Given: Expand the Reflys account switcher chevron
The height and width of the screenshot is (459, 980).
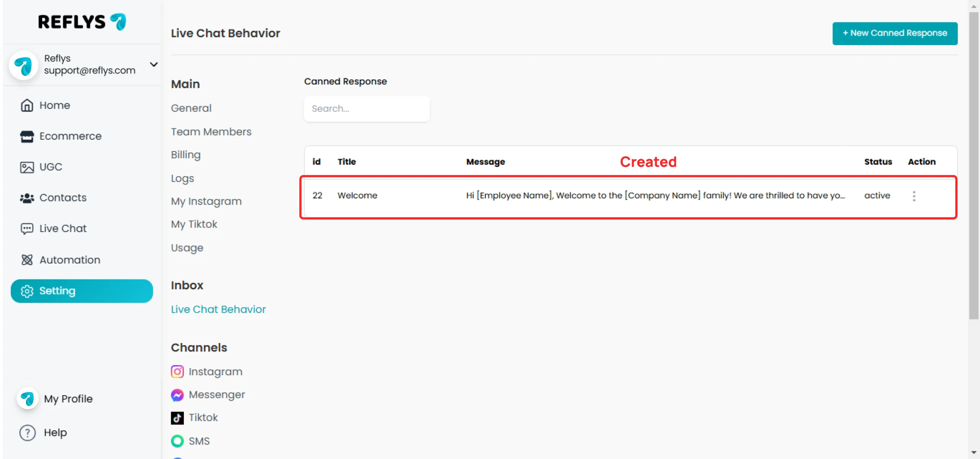Looking at the screenshot, I should 154,64.
